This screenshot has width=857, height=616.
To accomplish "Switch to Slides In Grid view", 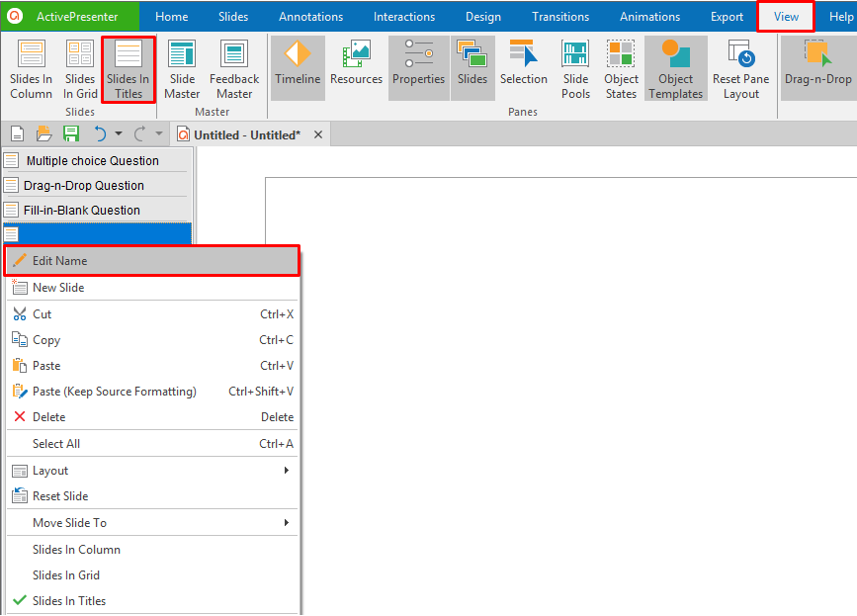I will pos(80,69).
